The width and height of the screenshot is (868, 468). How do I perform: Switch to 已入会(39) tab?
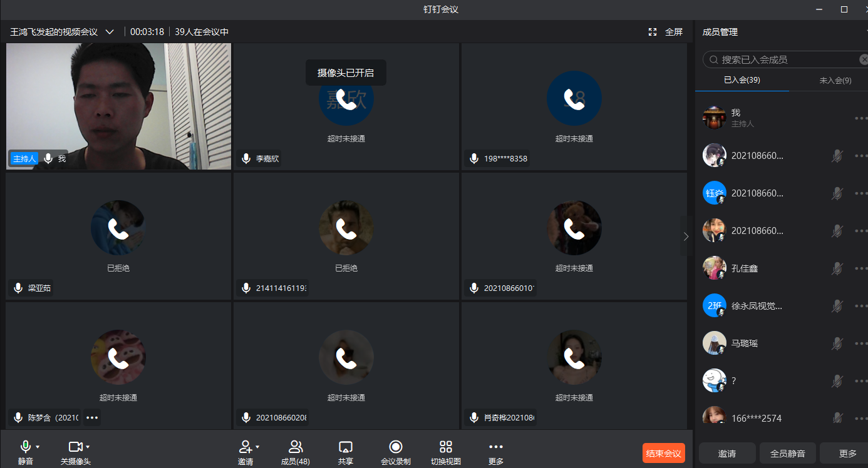pyautogui.click(x=741, y=80)
